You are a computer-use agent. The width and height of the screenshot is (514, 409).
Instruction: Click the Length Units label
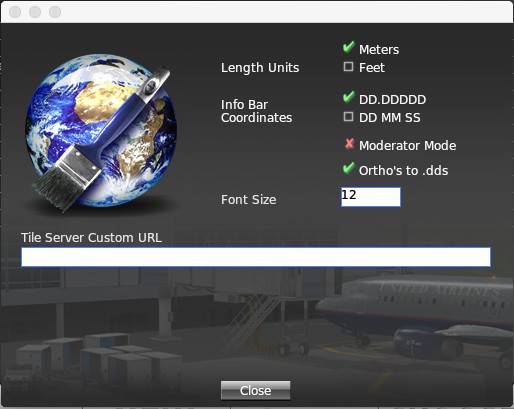point(260,68)
